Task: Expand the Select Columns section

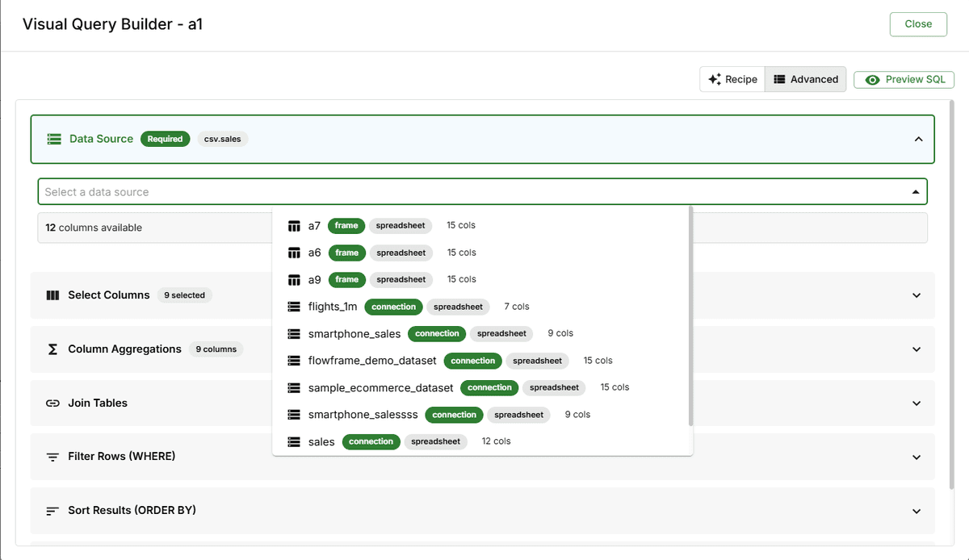Action: [917, 295]
